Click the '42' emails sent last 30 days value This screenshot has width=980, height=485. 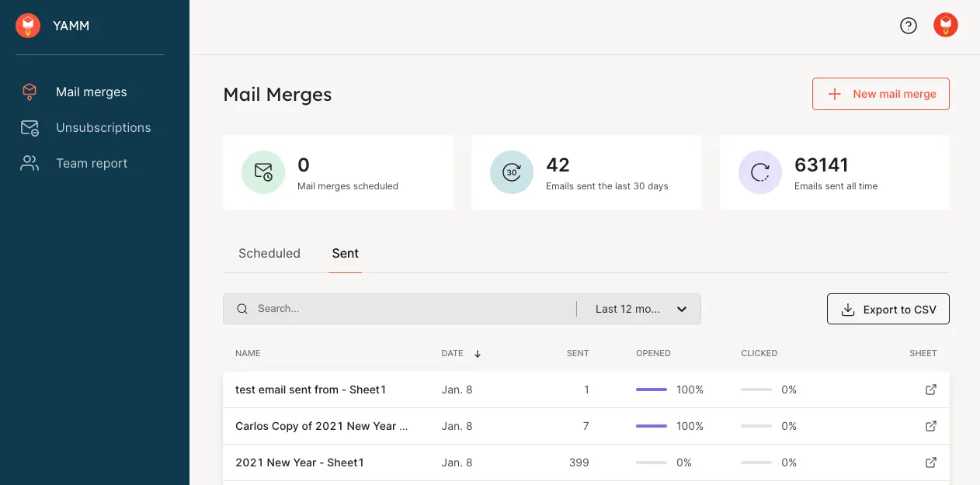click(558, 165)
